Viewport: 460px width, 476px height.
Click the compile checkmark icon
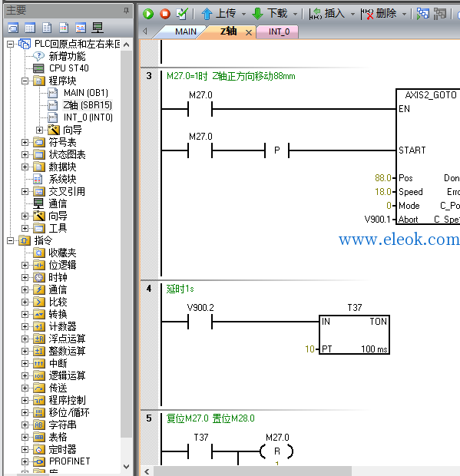(x=182, y=14)
